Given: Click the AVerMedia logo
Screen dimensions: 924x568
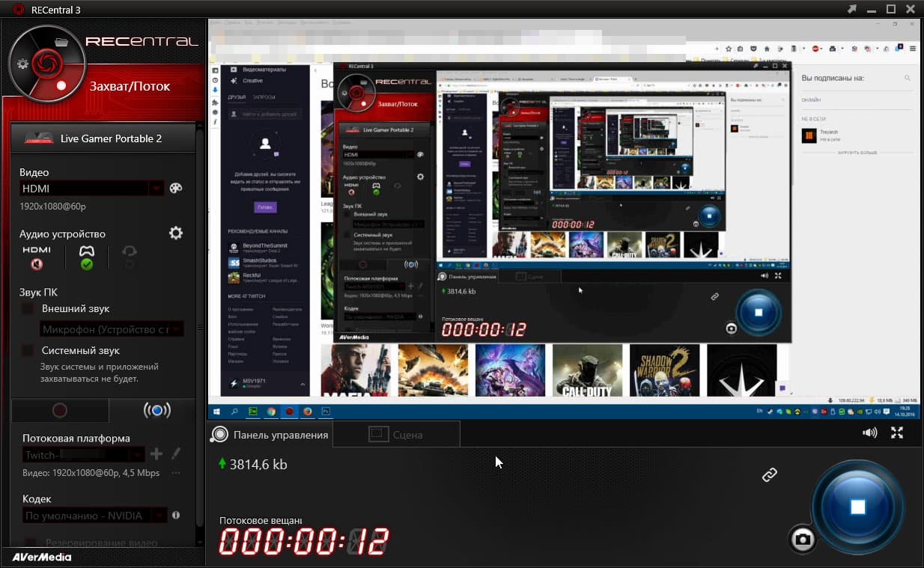Looking at the screenshot, I should click(42, 557).
